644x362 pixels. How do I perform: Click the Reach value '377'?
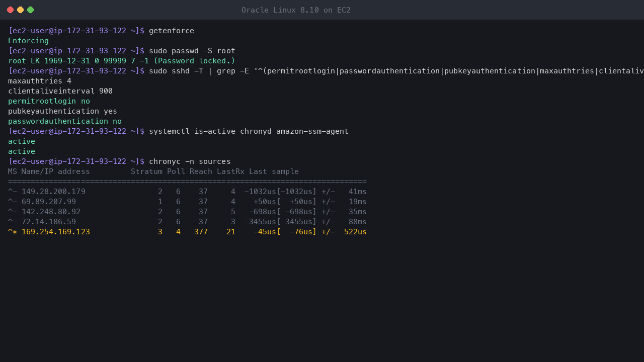click(201, 232)
